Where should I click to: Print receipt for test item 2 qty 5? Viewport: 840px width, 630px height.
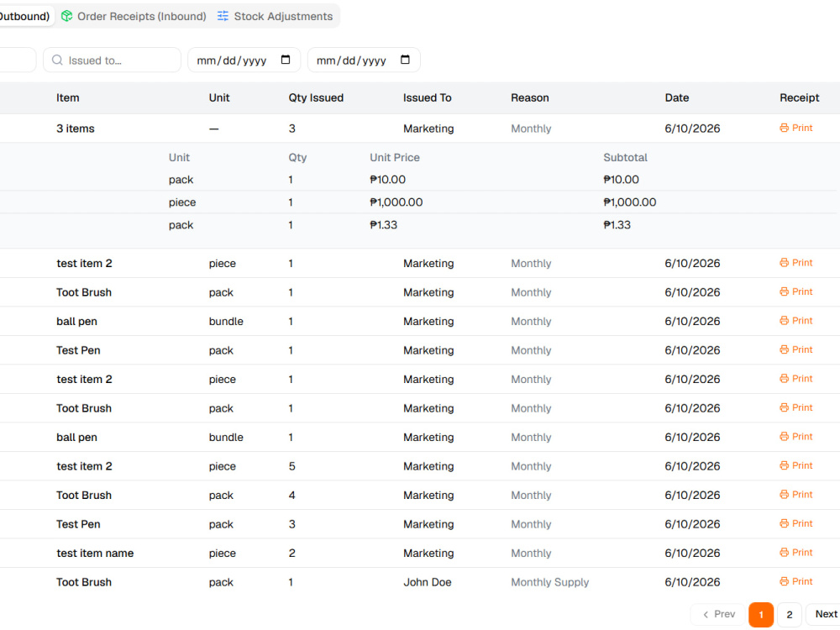tap(796, 465)
